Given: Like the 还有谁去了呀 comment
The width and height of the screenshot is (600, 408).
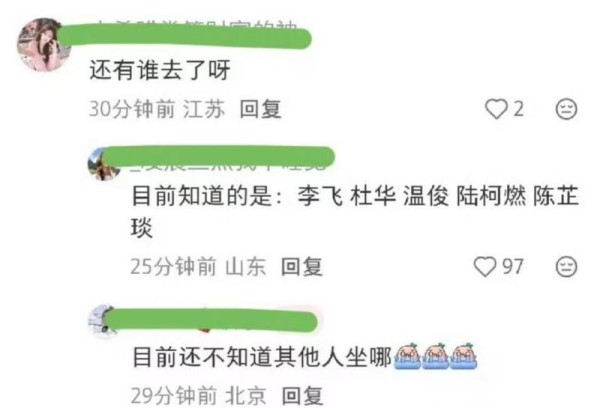Looking at the screenshot, I should pos(496,109).
